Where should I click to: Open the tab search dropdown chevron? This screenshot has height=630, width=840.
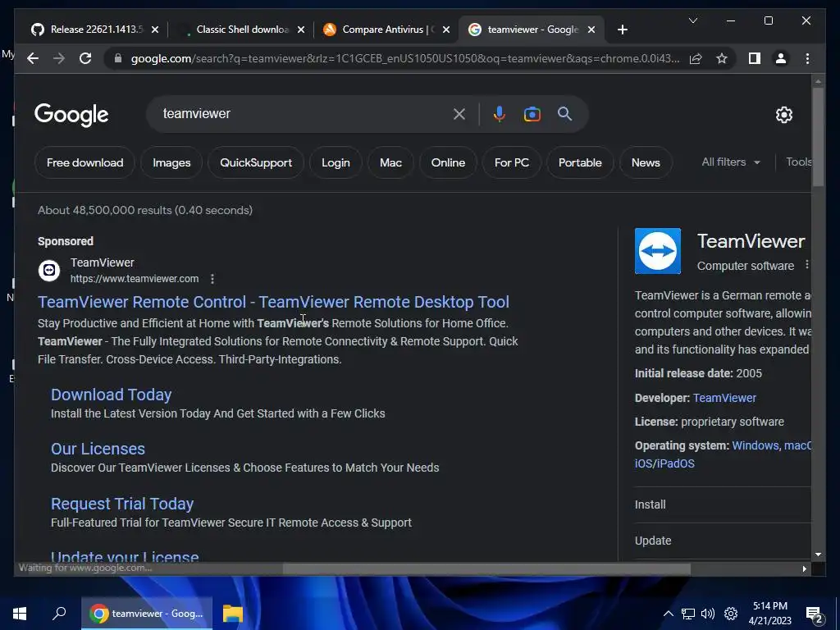point(692,21)
